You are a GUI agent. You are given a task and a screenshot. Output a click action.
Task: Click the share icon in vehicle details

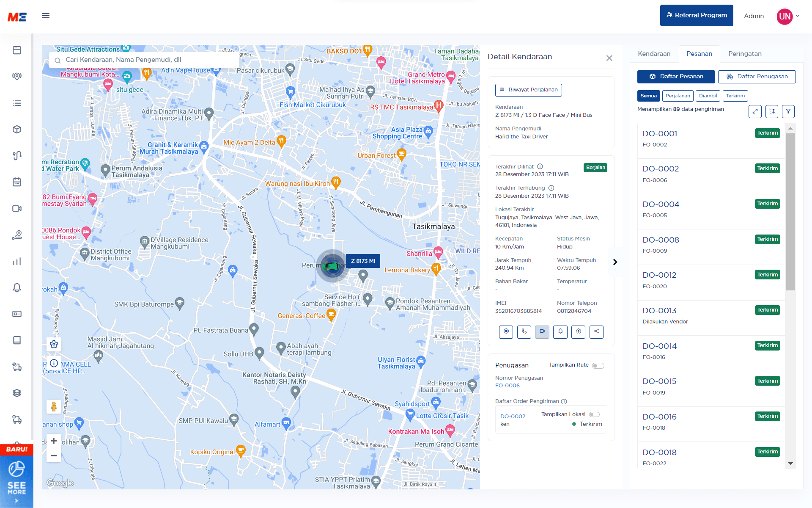(596, 332)
